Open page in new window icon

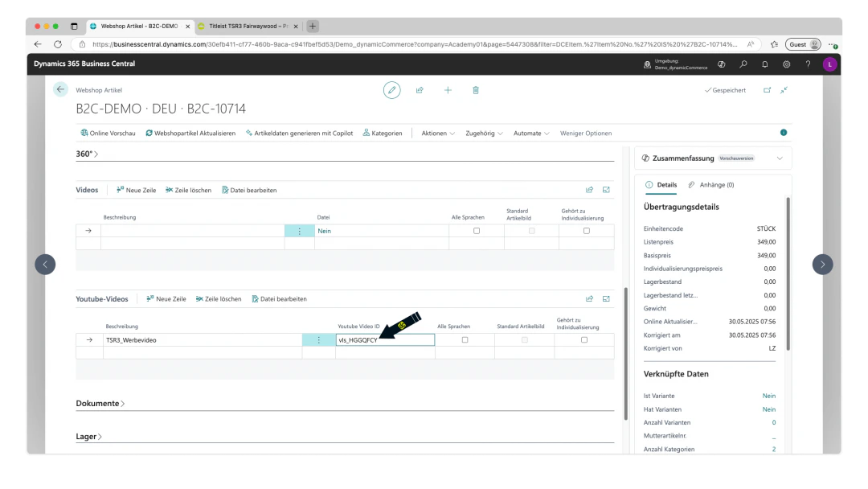pyautogui.click(x=767, y=90)
